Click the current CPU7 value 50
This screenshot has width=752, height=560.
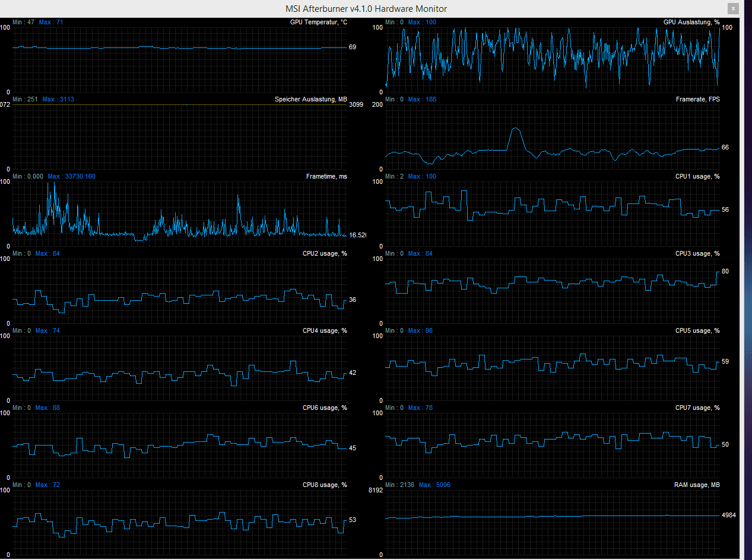(x=725, y=444)
